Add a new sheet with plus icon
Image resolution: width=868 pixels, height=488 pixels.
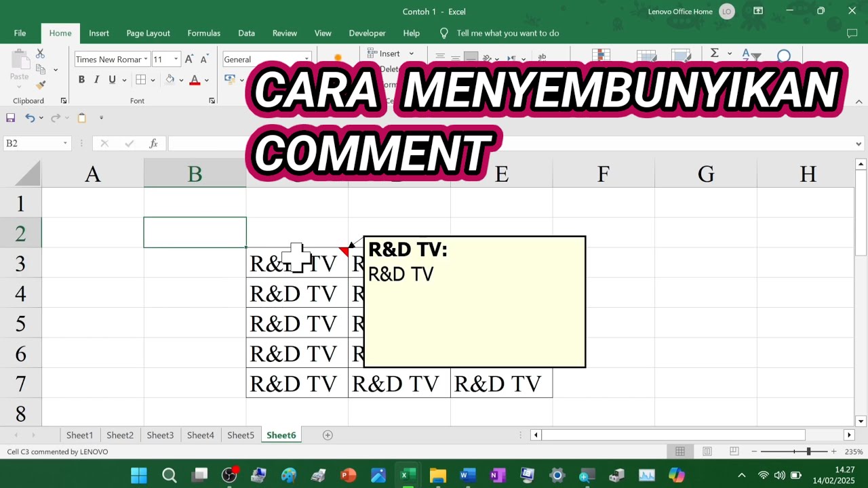point(328,435)
